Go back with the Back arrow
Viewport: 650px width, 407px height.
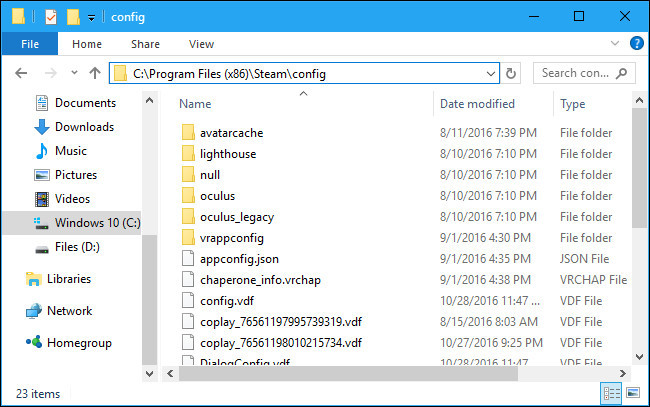21,73
